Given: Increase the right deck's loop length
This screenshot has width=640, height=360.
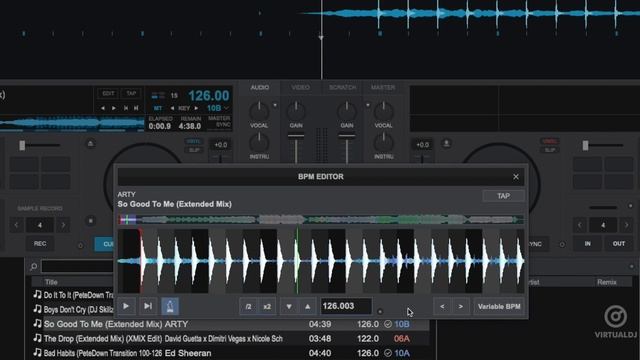Looking at the screenshot, I should (x=627, y=225).
